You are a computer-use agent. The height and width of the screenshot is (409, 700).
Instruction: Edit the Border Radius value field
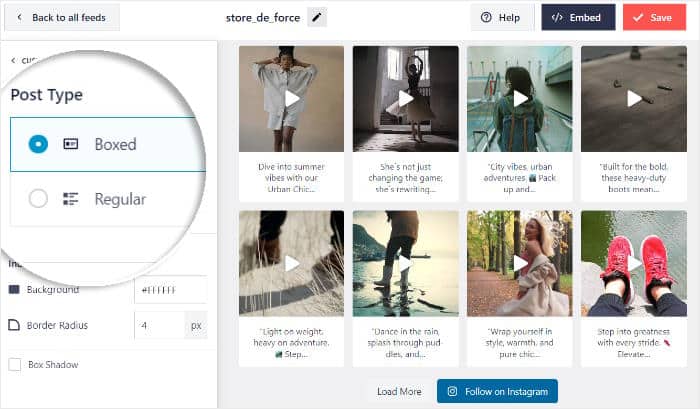click(159, 325)
